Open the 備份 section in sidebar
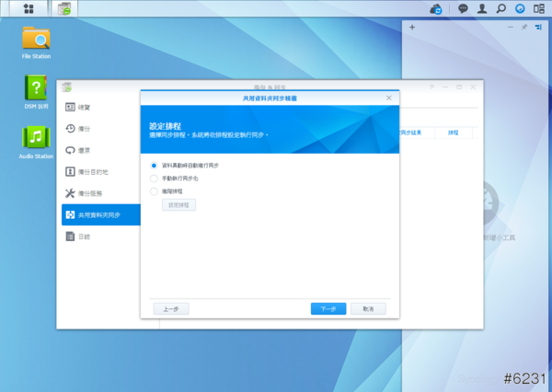The height and width of the screenshot is (392, 552). [x=85, y=128]
